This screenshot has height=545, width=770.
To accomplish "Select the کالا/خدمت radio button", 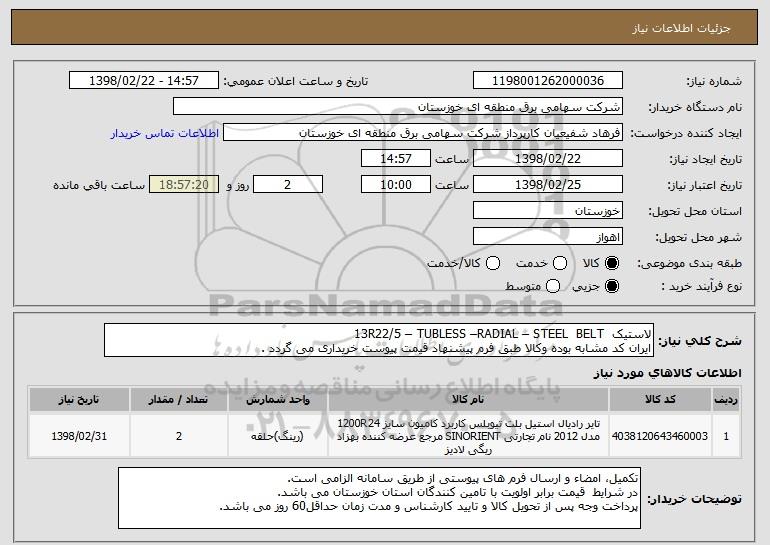I will point(493,264).
